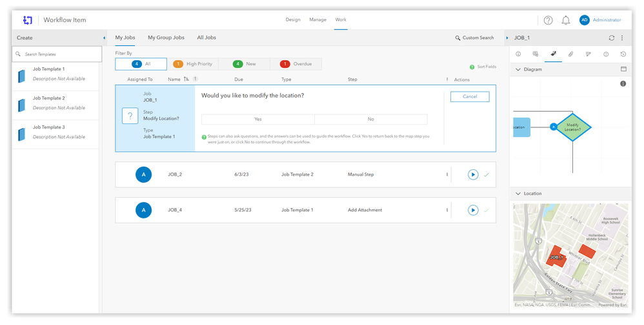Click JOB_2 assigned user avatar A
The image size is (644, 325).
pos(143,174)
